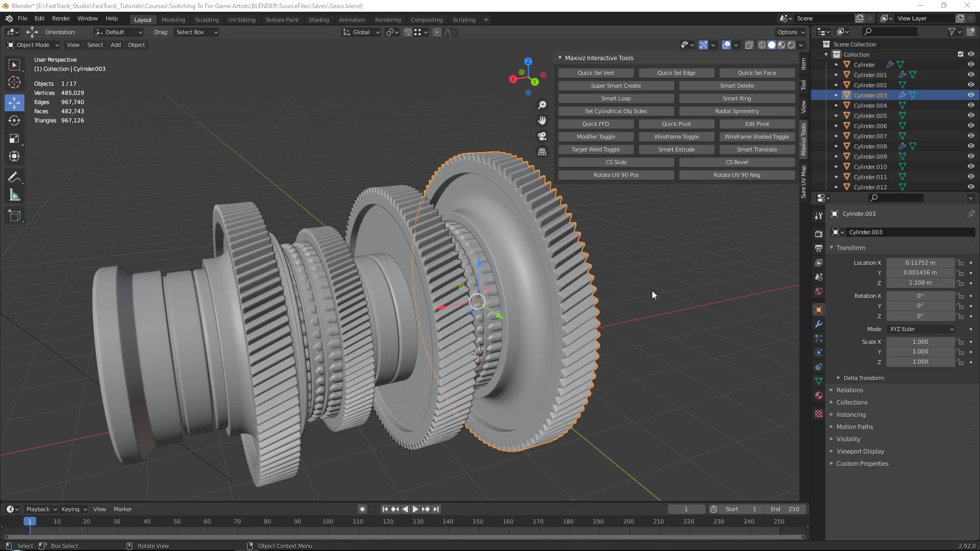The image size is (980, 551).
Task: Open the Material properties tab icon
Action: pos(819,395)
